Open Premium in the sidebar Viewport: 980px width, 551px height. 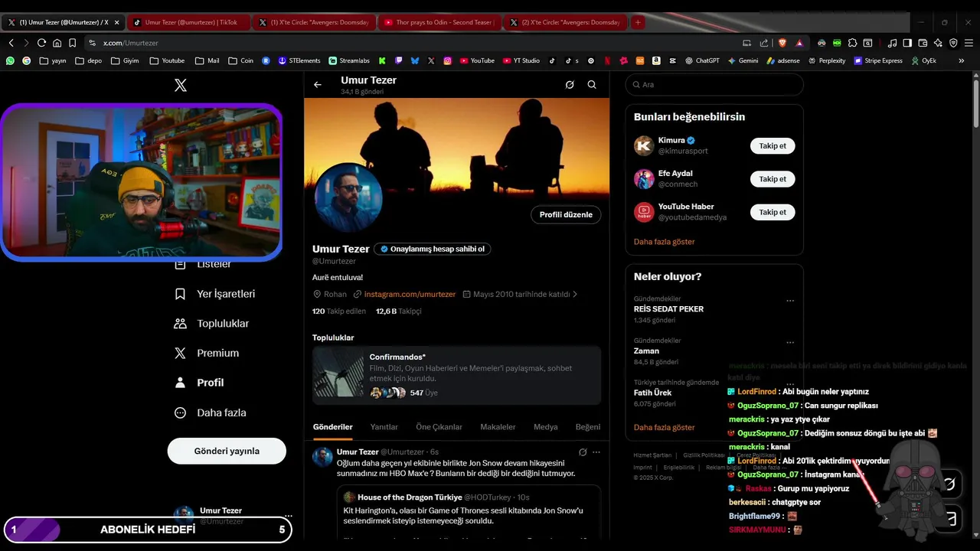[207, 353]
